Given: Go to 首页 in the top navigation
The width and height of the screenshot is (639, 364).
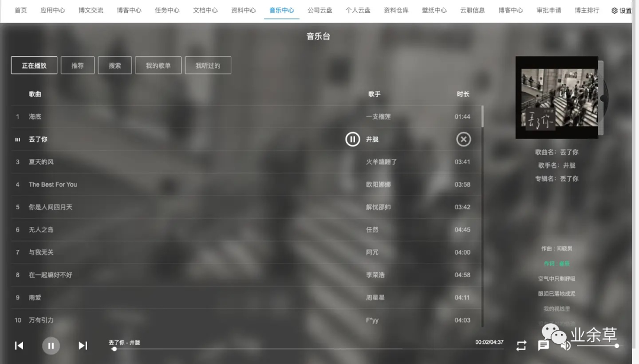Looking at the screenshot, I should pyautogui.click(x=21, y=10).
